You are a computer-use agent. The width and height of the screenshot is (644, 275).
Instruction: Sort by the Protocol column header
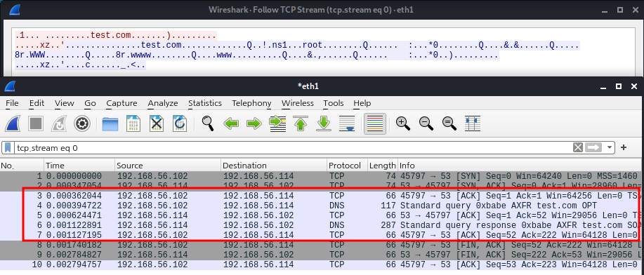[x=347, y=166]
